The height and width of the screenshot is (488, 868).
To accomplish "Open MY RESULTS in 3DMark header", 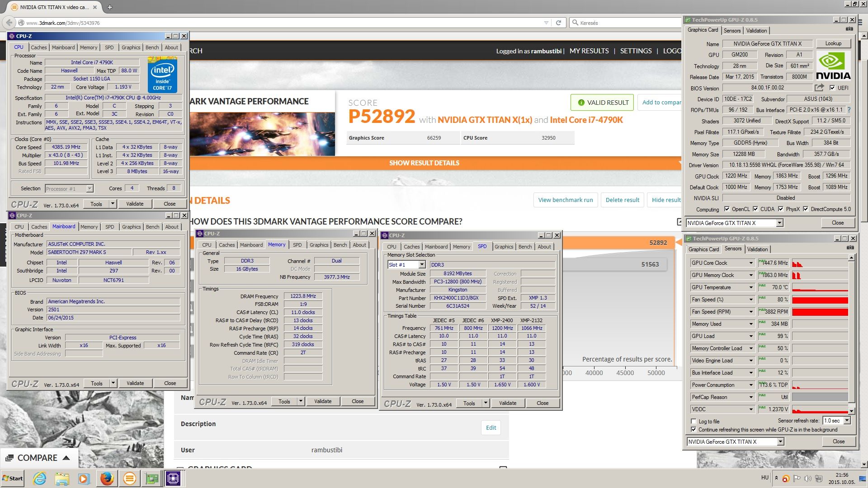I will (x=589, y=51).
